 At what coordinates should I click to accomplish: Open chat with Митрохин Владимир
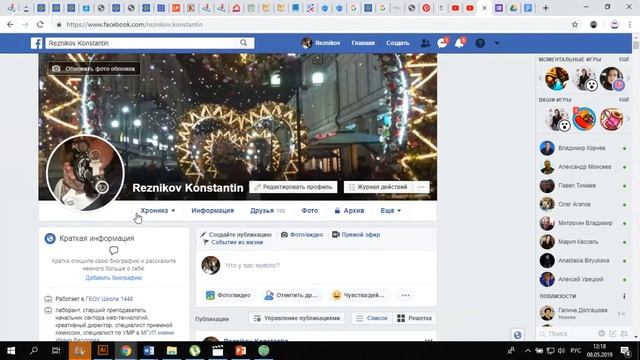pos(583,223)
